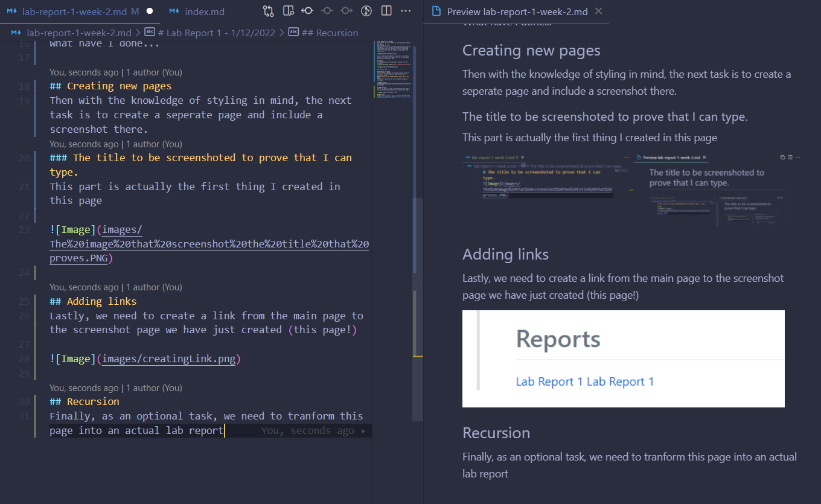Expand the '## Recursion' breadcrumb symbol
The height and width of the screenshot is (504, 821).
tap(324, 33)
